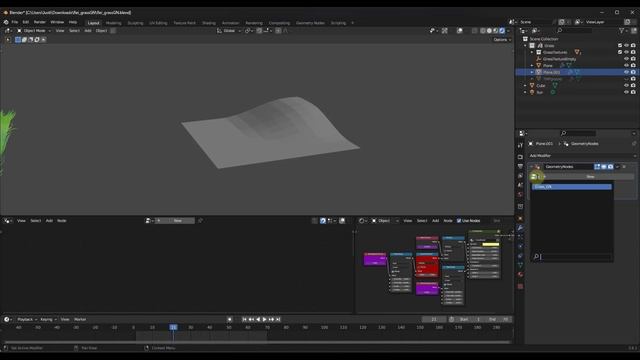Click the current frame marker in timeline
Viewport: 640px width, 360px height.
[x=173, y=327]
